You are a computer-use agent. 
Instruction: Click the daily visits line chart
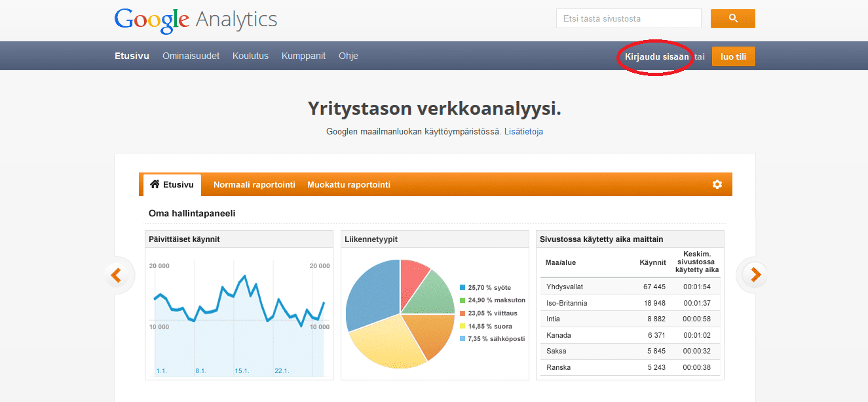pyautogui.click(x=239, y=318)
